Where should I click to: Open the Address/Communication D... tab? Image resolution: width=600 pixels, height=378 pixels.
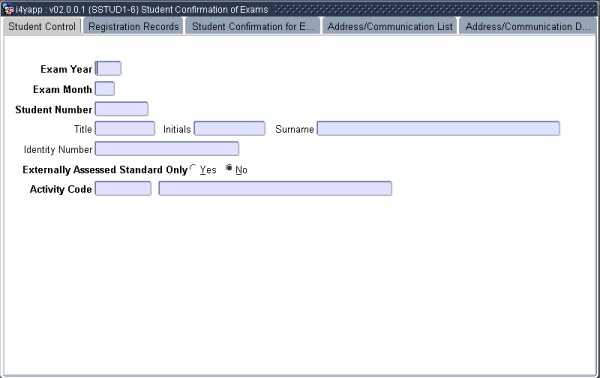528,26
